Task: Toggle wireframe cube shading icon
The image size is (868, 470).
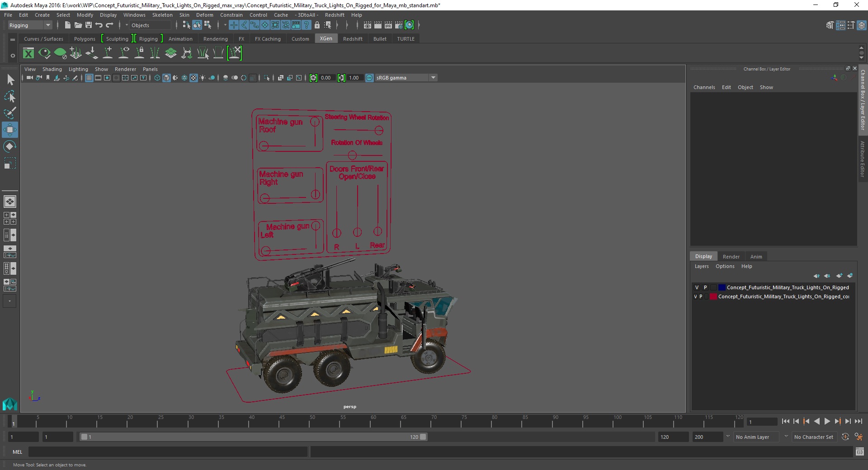Action: point(157,78)
